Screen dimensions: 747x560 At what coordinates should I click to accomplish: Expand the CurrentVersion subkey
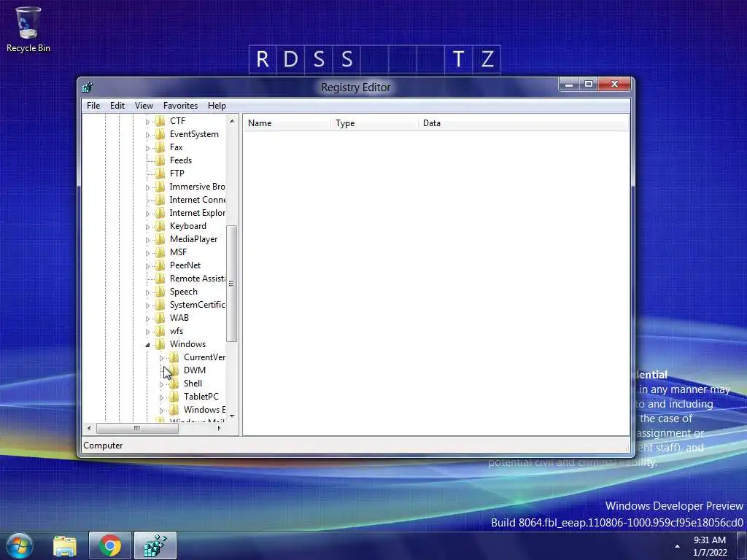pos(161,358)
